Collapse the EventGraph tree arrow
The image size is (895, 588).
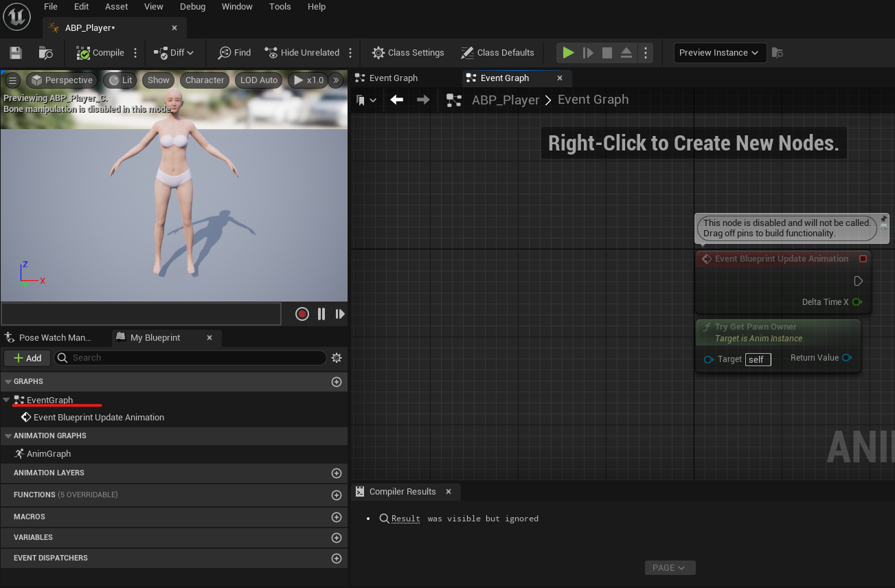click(x=6, y=400)
